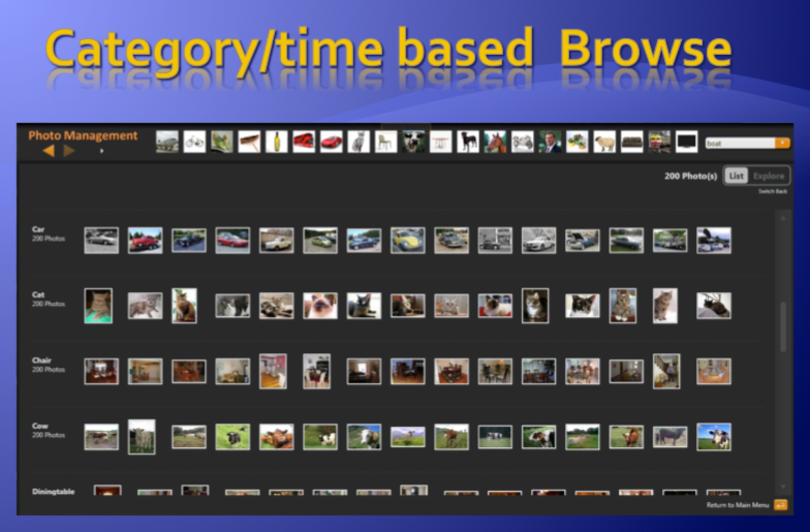Select the boat category icon

[250, 142]
